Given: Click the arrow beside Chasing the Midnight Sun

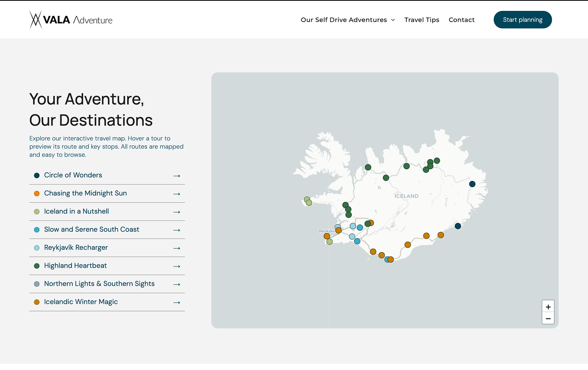Looking at the screenshot, I should [177, 194].
